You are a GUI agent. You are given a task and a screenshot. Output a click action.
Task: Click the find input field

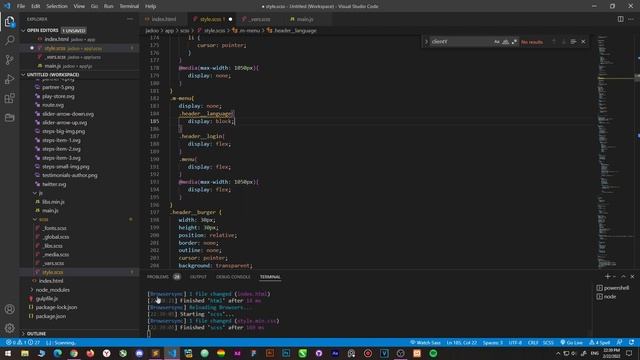[461, 42]
